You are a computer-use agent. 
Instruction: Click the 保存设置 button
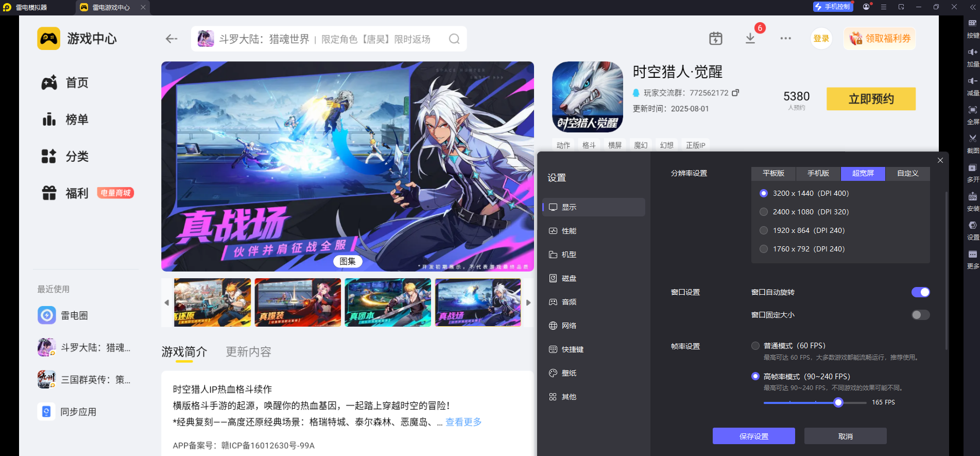click(753, 436)
